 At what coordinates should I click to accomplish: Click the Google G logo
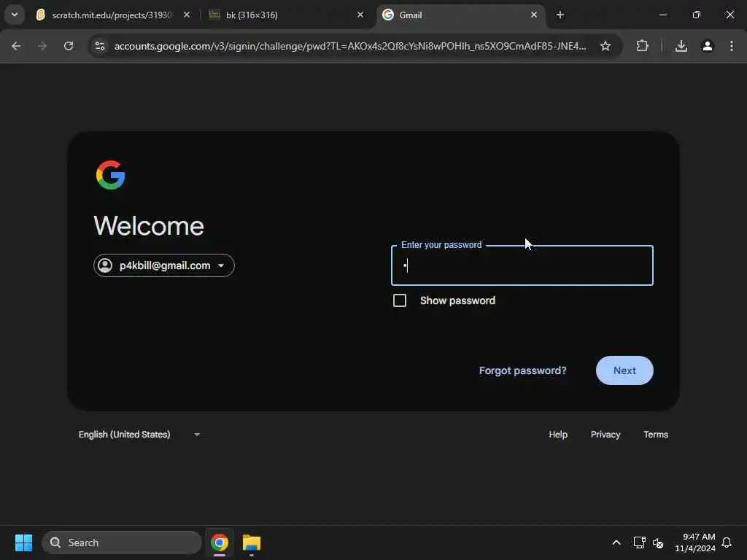coord(111,175)
